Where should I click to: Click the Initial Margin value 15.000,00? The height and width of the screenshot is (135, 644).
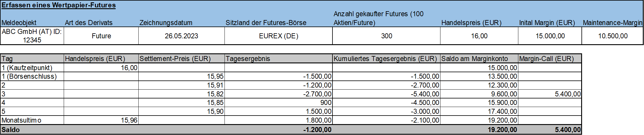pyautogui.click(x=550, y=36)
